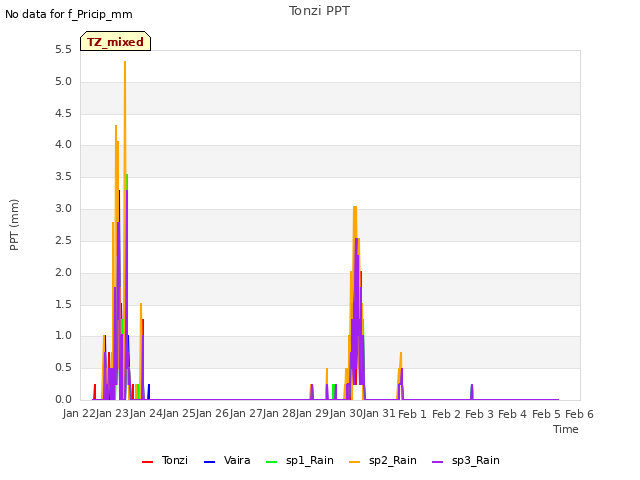Click the green sp1_Rain legend swatch
Viewport: 640px width, 480px height.
coord(271,462)
